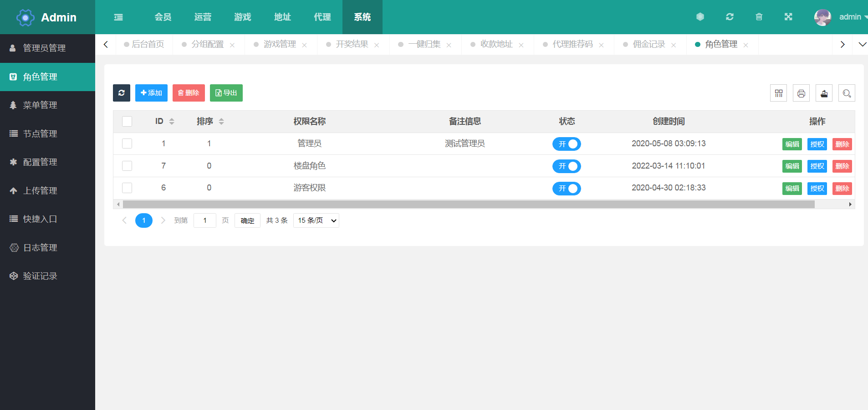Open 节点管理 in the sidebar

[x=47, y=134]
